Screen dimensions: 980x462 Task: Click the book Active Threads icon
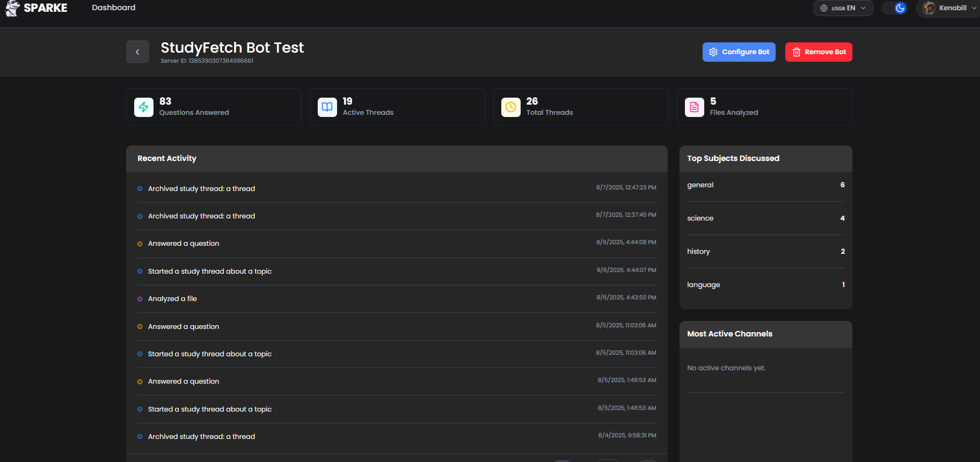[x=327, y=107]
